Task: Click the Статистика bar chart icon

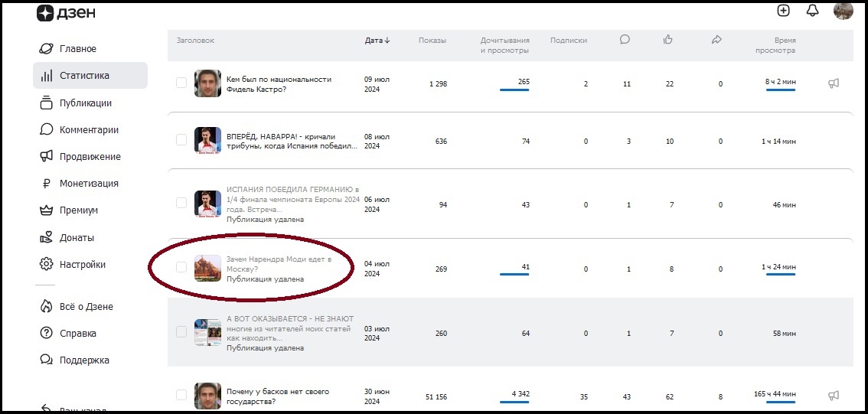Action: click(x=47, y=75)
